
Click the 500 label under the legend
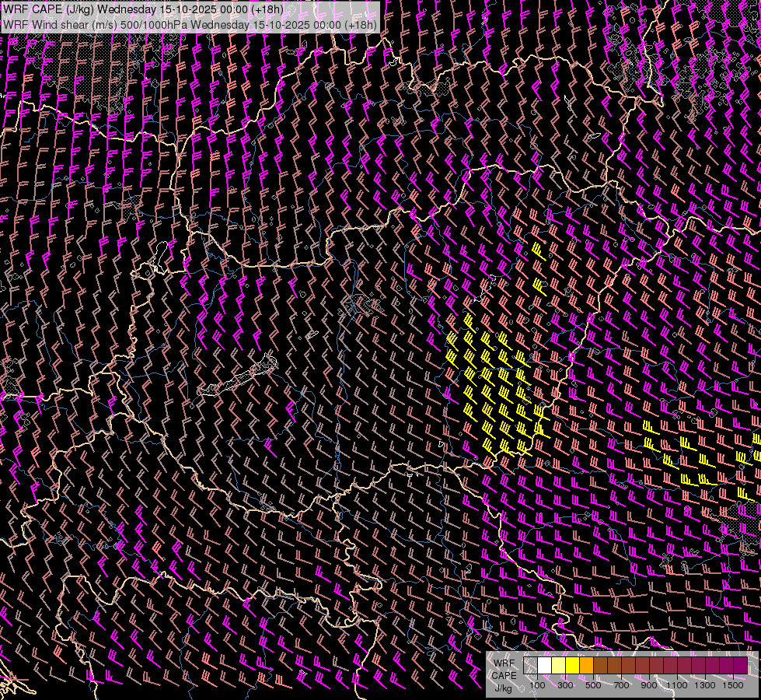[593, 685]
